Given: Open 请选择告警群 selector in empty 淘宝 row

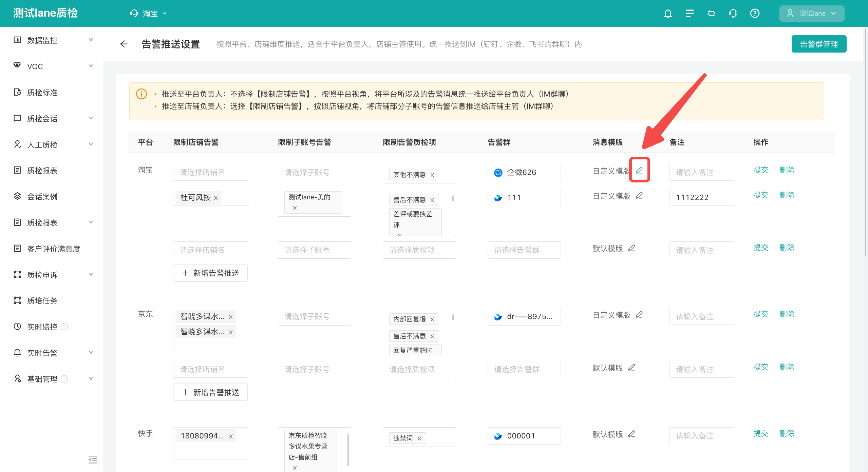Looking at the screenshot, I should click(x=524, y=250).
